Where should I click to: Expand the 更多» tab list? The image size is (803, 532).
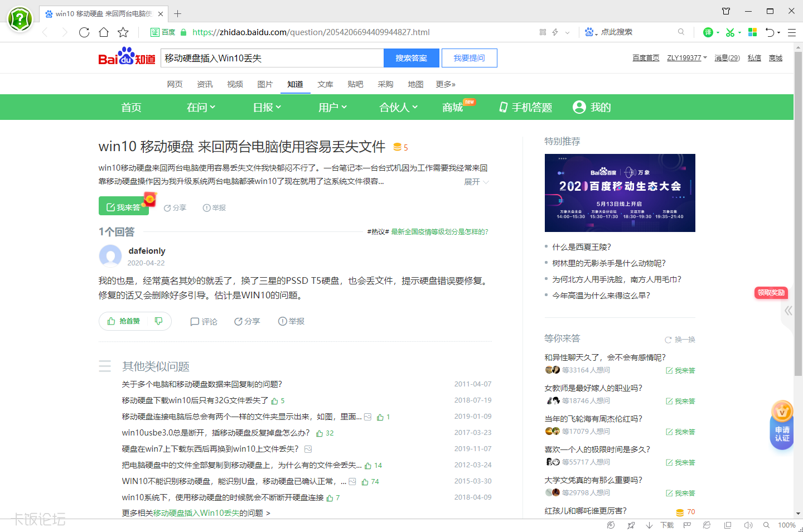click(446, 84)
